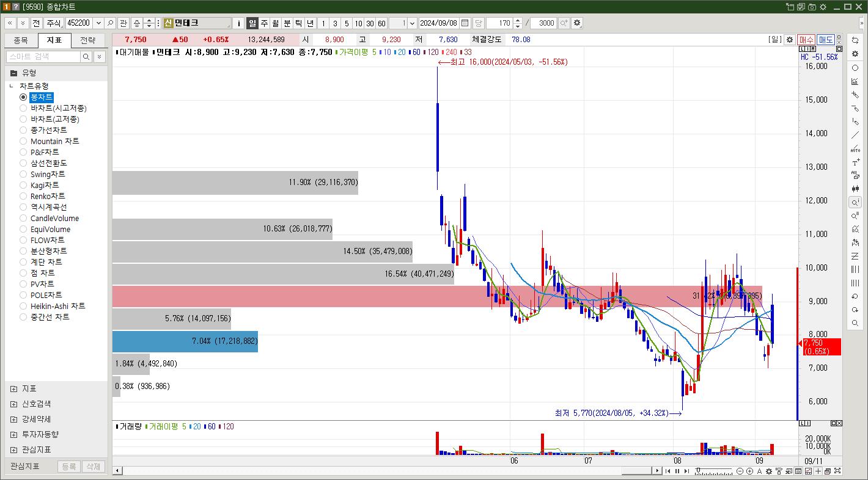Viewport: 868px width, 480px height.
Task: Select CandleVolume radio option
Action: [x=23, y=218]
